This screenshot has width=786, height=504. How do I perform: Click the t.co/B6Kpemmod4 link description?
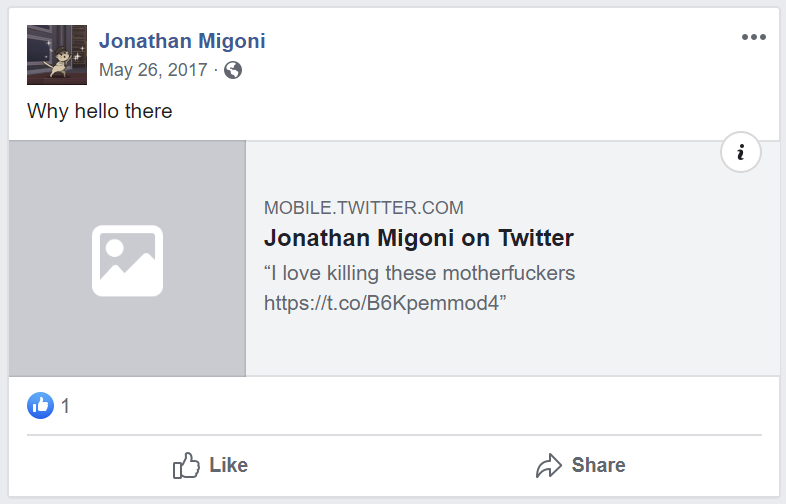coord(383,303)
